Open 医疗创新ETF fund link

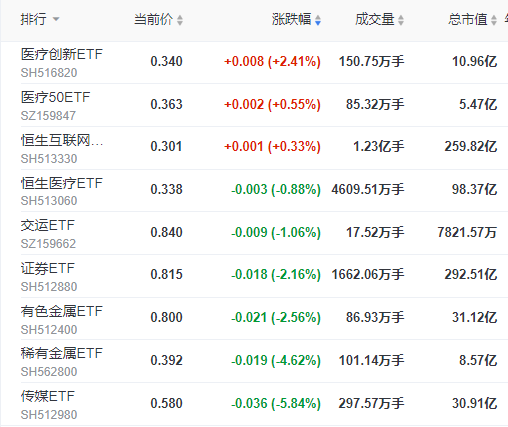(62, 54)
